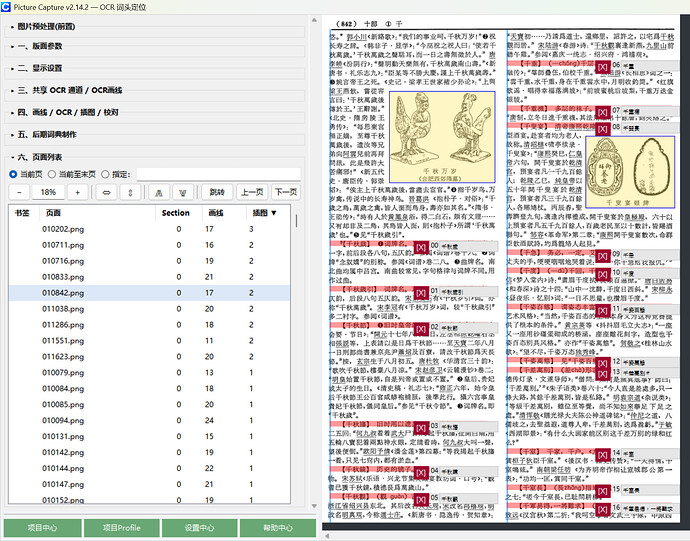Click the fit-height vertical arrows icon
The image size is (690, 541).
pyautogui.click(x=130, y=192)
